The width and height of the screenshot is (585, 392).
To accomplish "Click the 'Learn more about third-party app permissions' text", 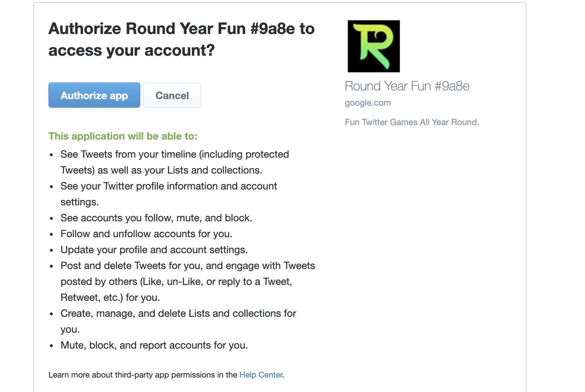I will click(143, 375).
